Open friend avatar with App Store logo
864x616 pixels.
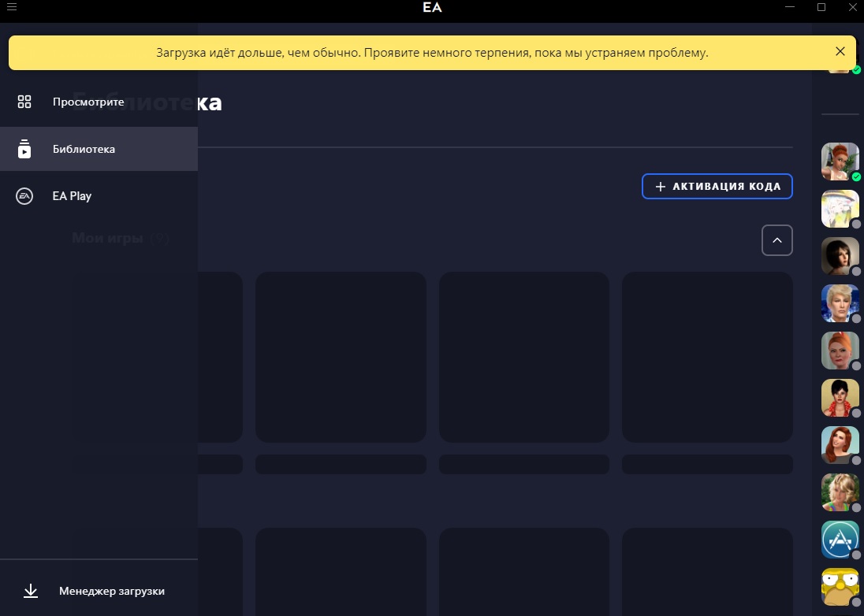(840, 540)
